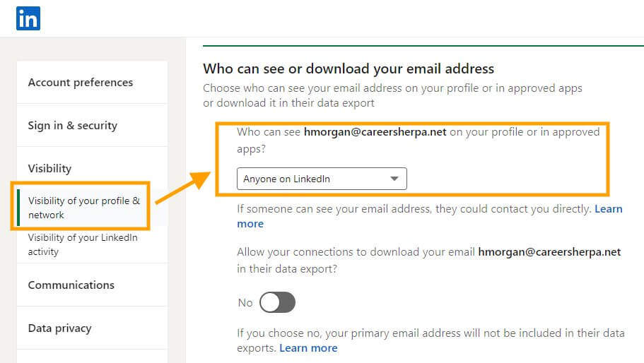Click the No label beside the toggle
The image size is (644, 363).
(245, 303)
